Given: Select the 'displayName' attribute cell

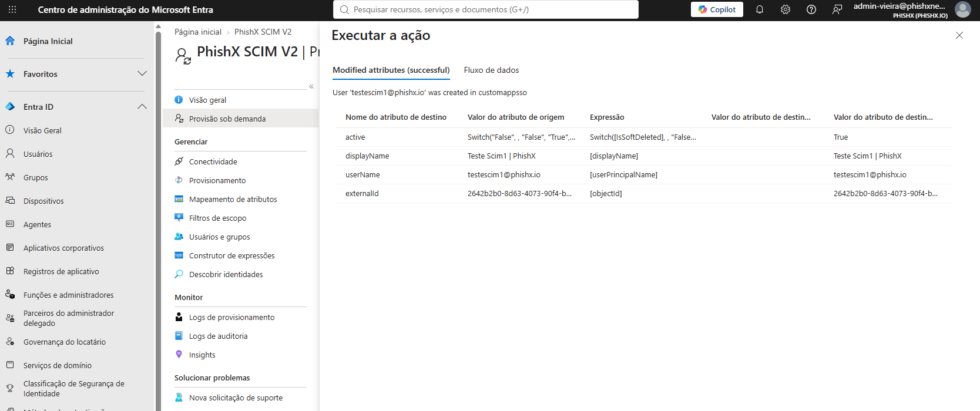Looking at the screenshot, I should (x=367, y=156).
